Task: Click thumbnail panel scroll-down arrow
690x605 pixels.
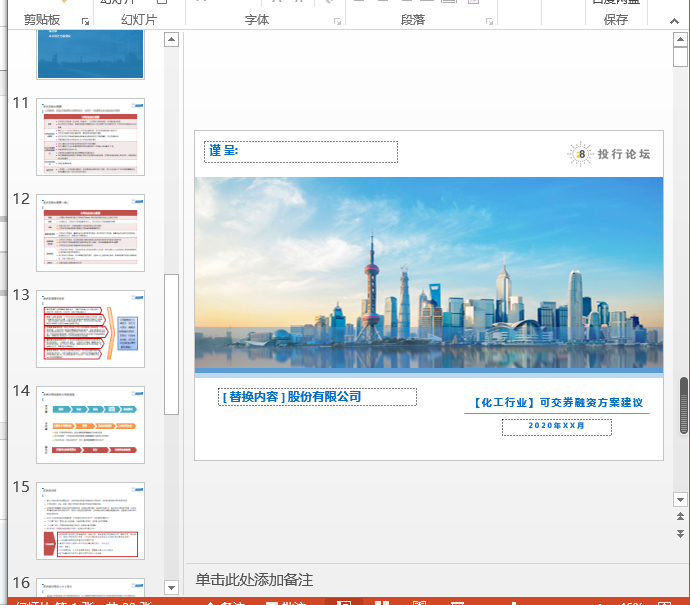Action: click(x=171, y=587)
